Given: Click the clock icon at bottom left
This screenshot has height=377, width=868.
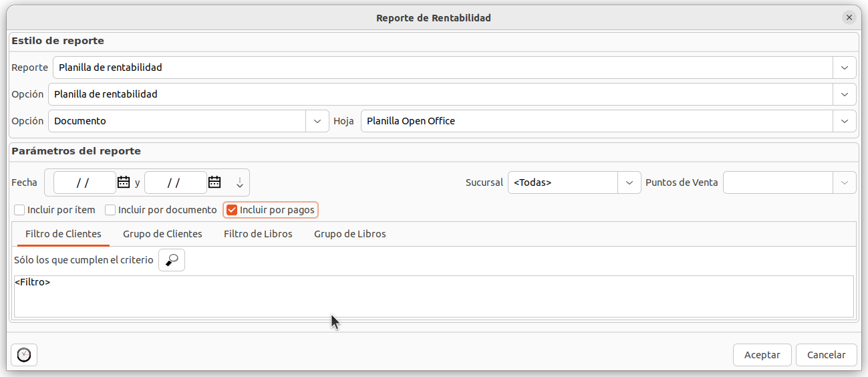Looking at the screenshot, I should tap(24, 355).
